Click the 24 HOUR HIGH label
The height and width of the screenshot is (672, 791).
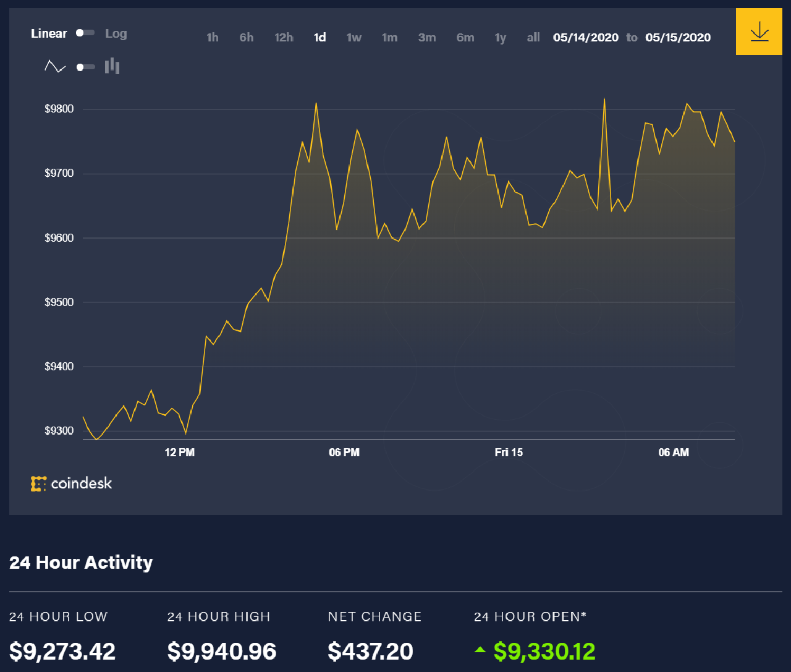click(219, 617)
